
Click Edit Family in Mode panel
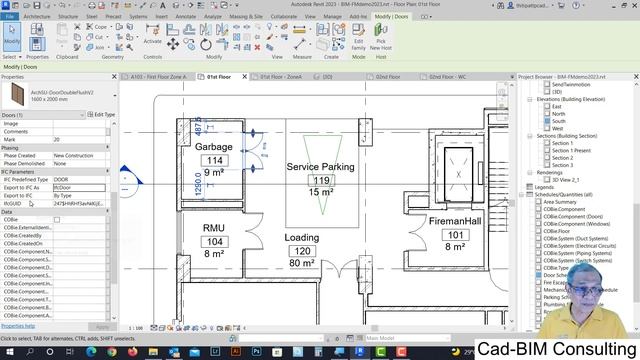click(x=358, y=37)
